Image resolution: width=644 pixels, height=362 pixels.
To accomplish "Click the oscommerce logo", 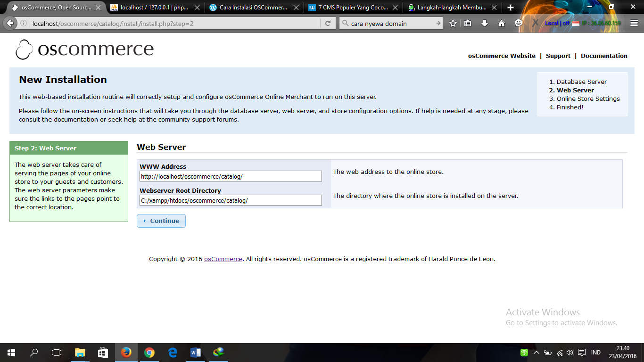I will [x=84, y=49].
